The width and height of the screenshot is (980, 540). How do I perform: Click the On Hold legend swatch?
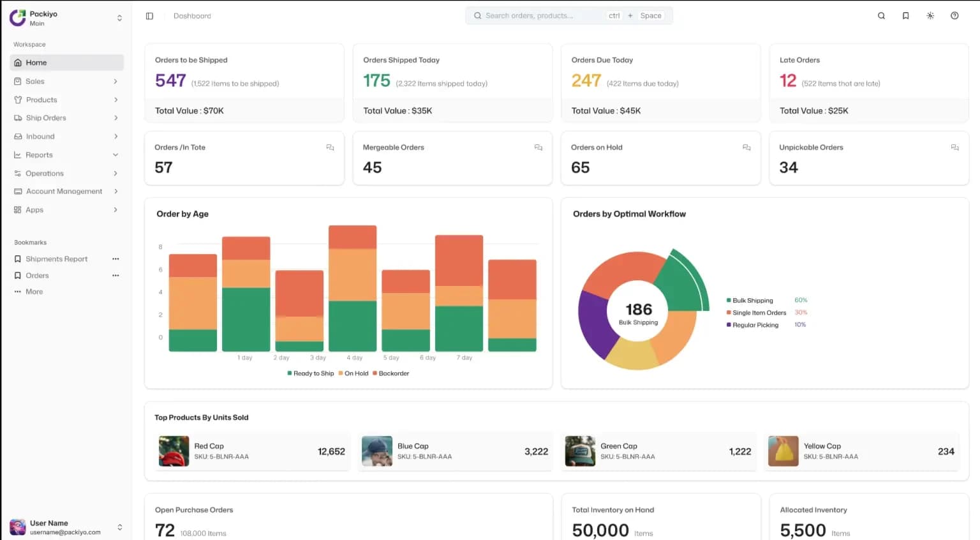click(341, 373)
